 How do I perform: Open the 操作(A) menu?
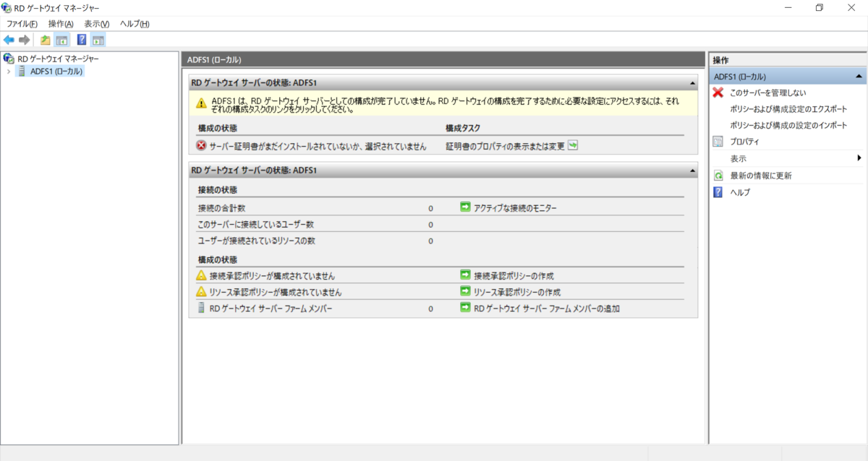61,24
